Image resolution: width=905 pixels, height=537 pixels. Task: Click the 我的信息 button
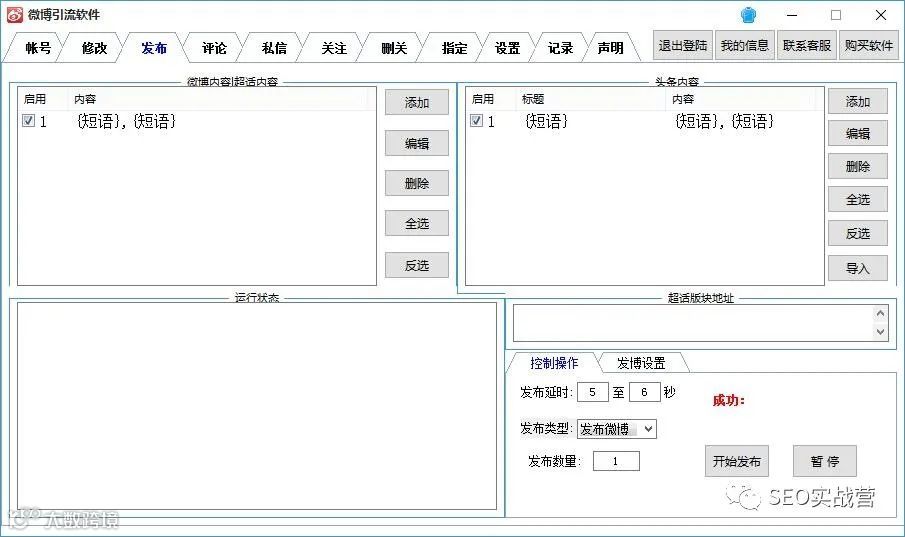click(745, 45)
